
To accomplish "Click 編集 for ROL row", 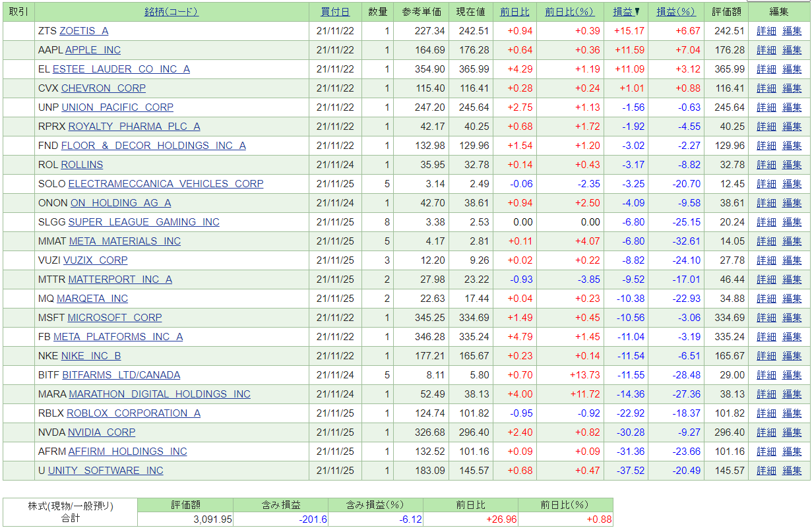I will pyautogui.click(x=792, y=165).
